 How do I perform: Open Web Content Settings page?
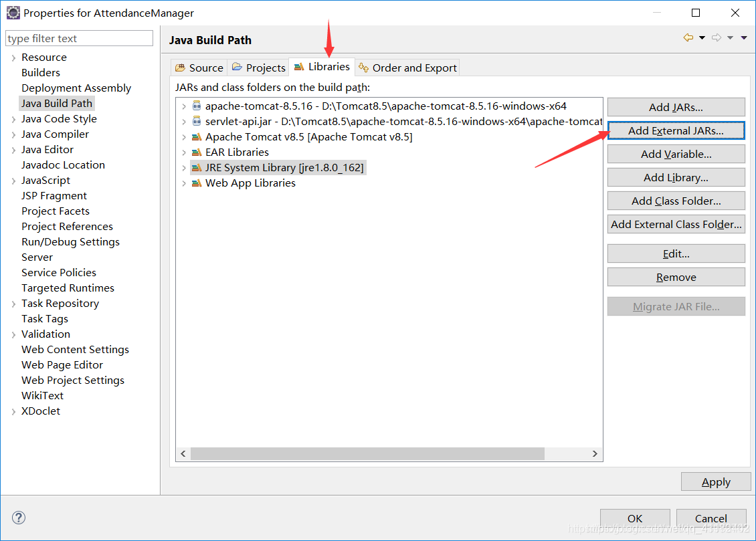coord(75,350)
